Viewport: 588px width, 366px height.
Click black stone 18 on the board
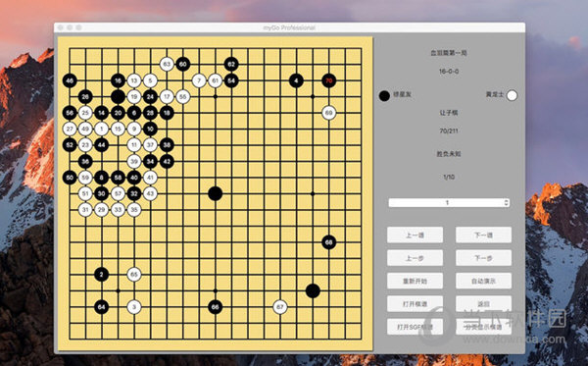tap(167, 113)
